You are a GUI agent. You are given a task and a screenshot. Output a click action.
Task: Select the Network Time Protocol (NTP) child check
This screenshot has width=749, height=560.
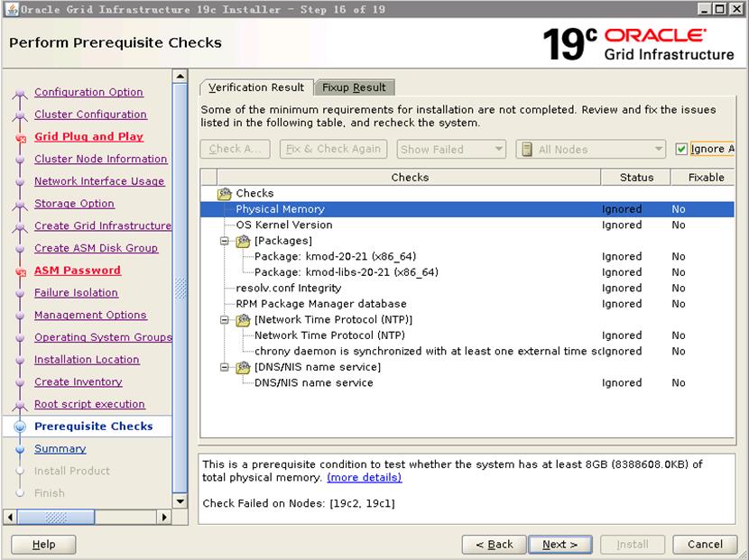[x=467, y=335]
